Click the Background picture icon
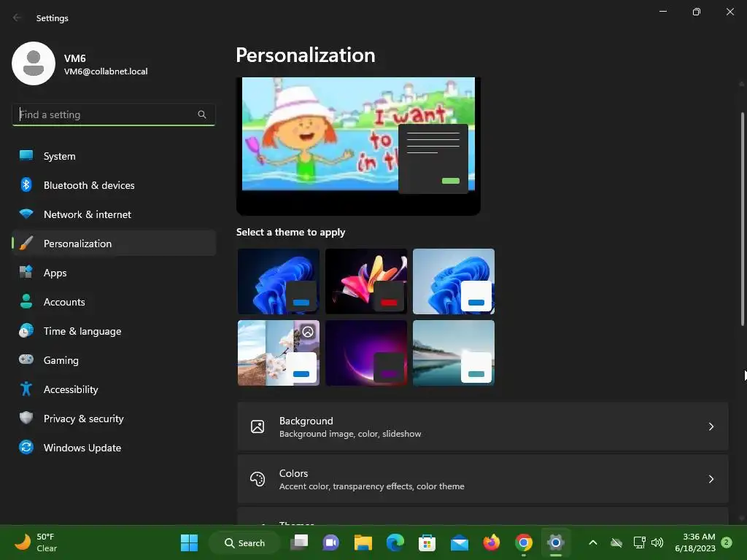This screenshot has width=747, height=560. [258, 427]
